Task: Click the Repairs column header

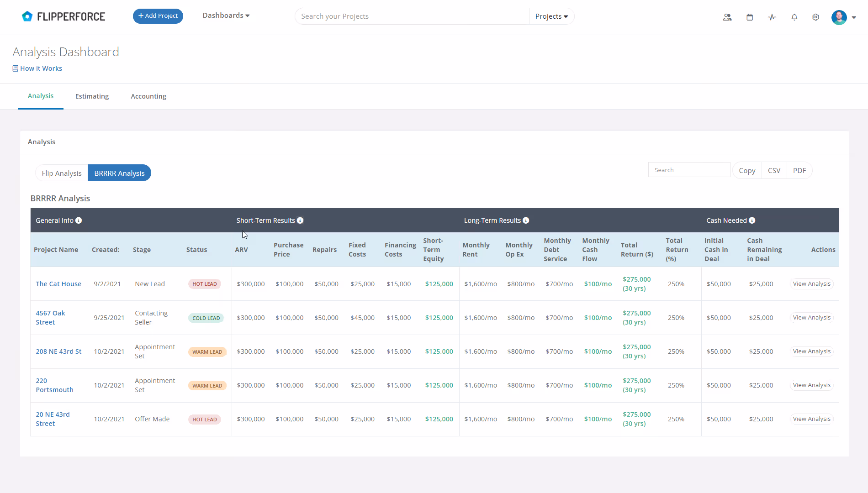Action: click(x=324, y=250)
